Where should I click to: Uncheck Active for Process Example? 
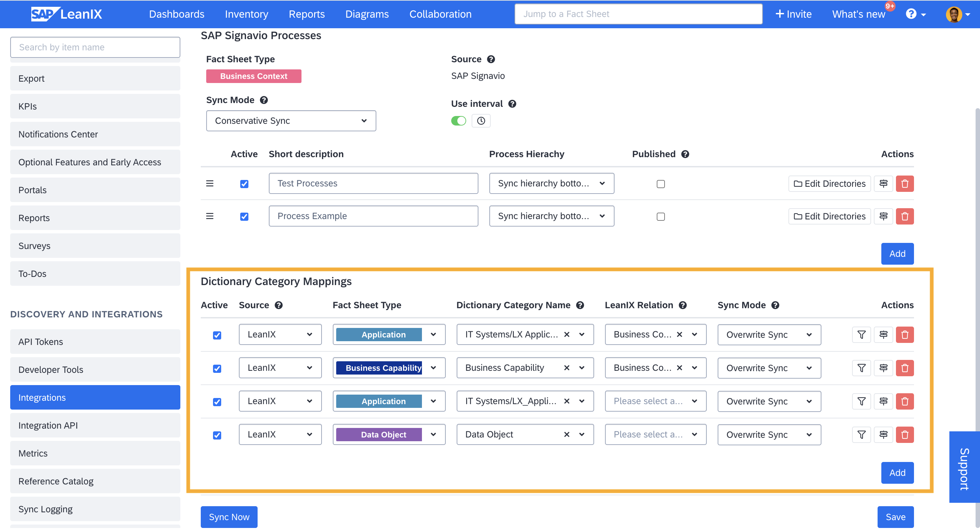point(244,217)
